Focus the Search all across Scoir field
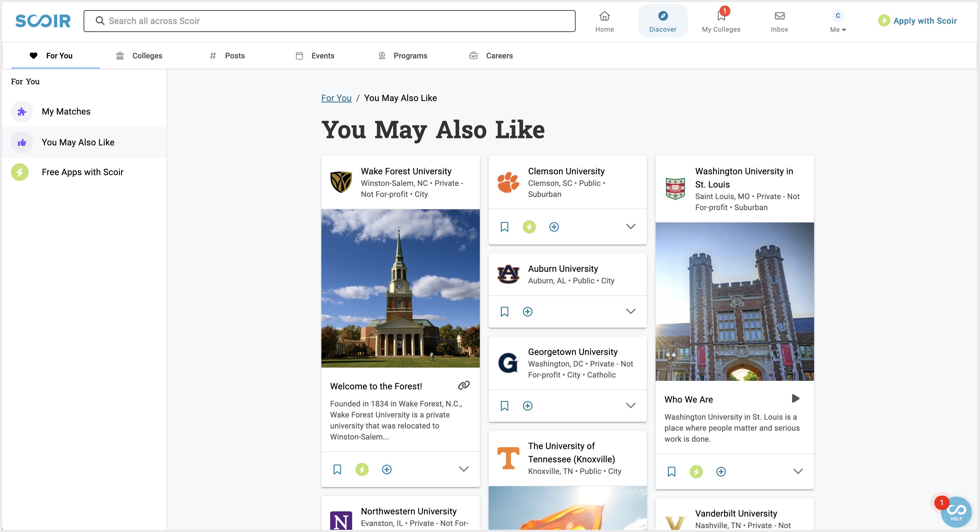 pos(329,21)
